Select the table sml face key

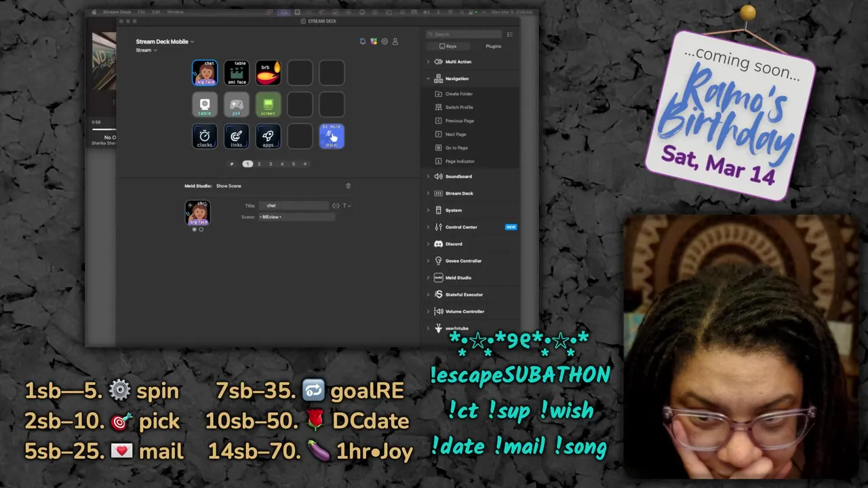[237, 73]
